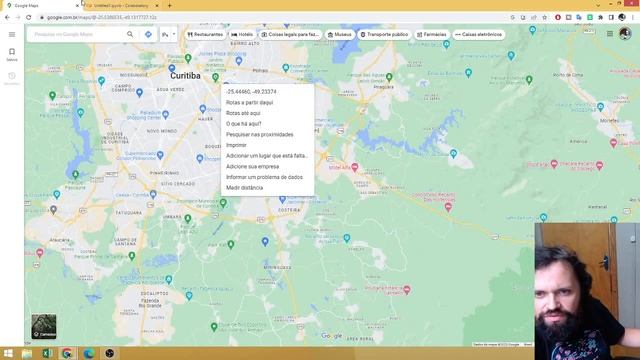Choose Pesquisar nas proximidades
The width and height of the screenshot is (640, 360).
(x=267, y=134)
